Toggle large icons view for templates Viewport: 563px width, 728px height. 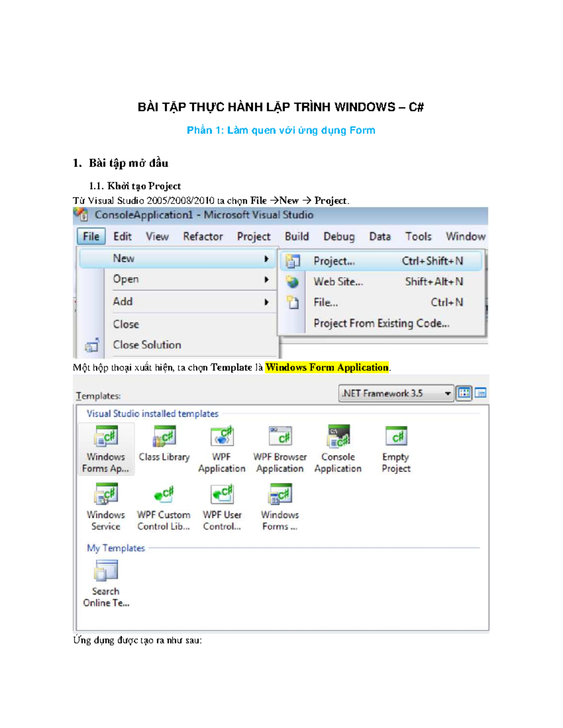click(x=464, y=393)
